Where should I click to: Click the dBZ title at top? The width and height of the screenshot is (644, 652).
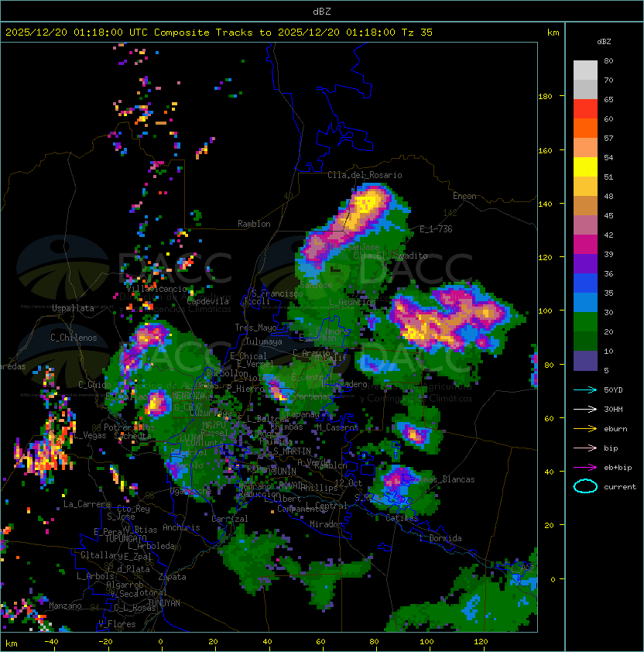[322, 11]
